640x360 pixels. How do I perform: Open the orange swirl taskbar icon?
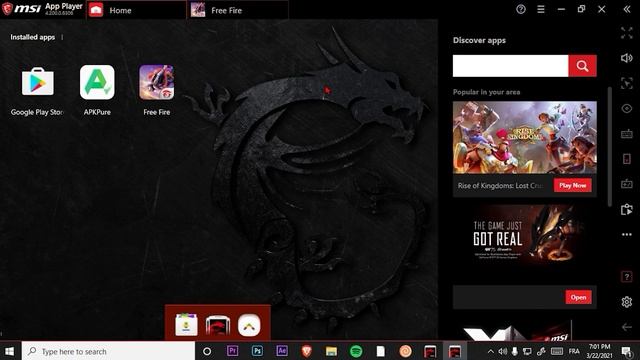tap(405, 351)
